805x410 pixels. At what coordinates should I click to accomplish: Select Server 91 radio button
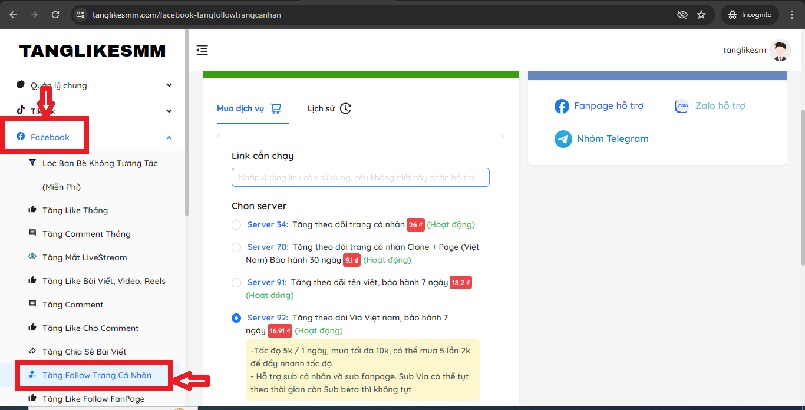point(236,283)
